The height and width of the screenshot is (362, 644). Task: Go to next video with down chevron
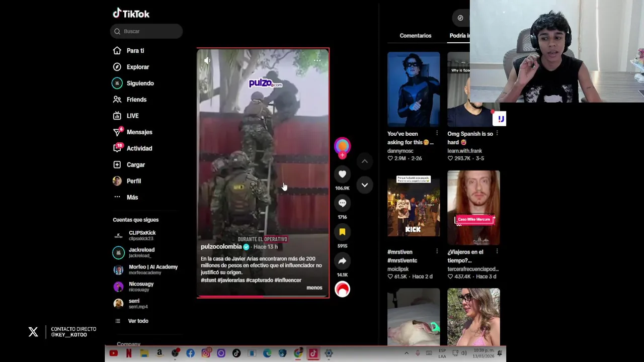click(365, 185)
